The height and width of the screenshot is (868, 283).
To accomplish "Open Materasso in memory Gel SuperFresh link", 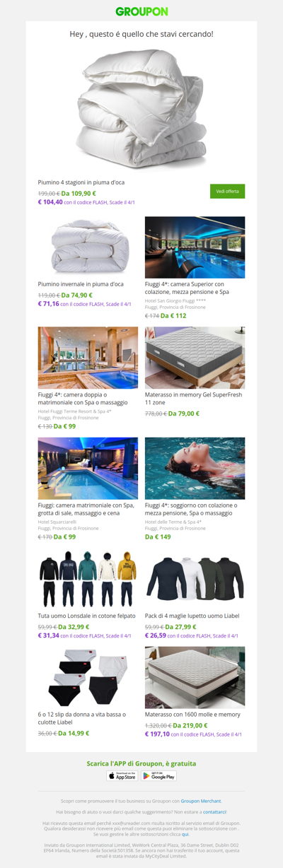I will pos(193,398).
